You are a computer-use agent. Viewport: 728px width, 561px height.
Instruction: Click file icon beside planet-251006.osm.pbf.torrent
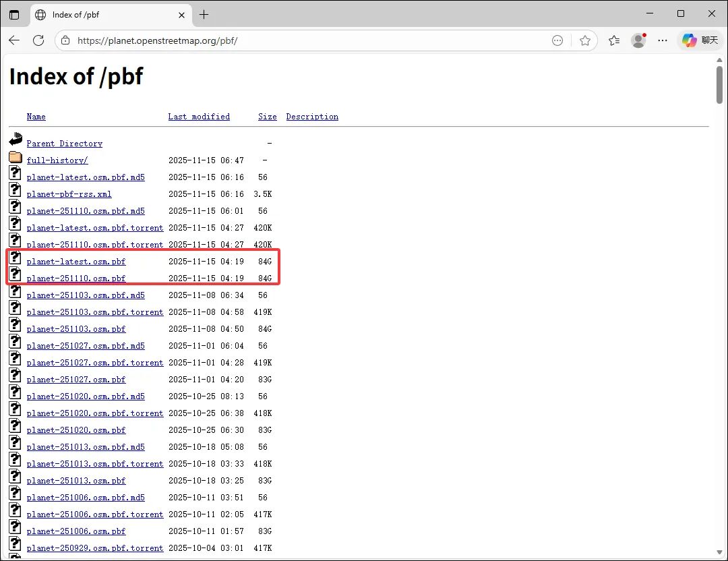(x=16, y=510)
